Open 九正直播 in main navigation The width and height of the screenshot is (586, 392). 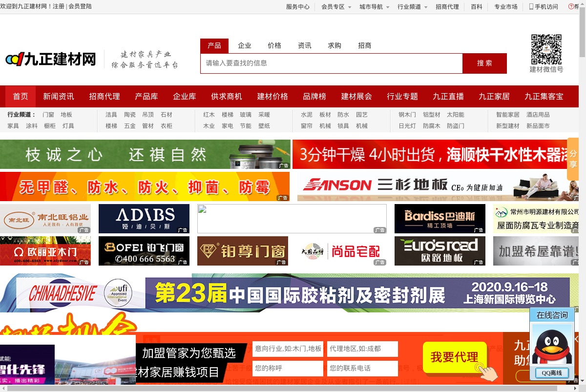click(x=448, y=97)
